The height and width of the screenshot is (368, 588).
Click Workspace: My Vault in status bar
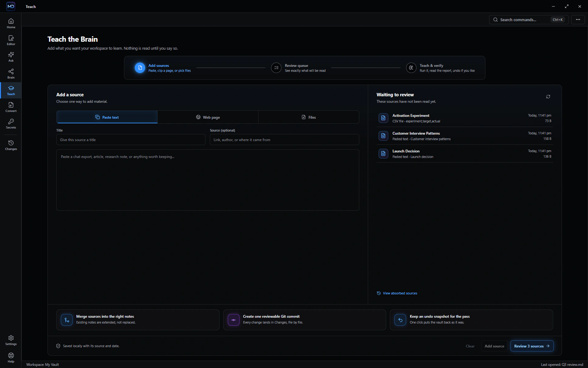pyautogui.click(x=43, y=365)
